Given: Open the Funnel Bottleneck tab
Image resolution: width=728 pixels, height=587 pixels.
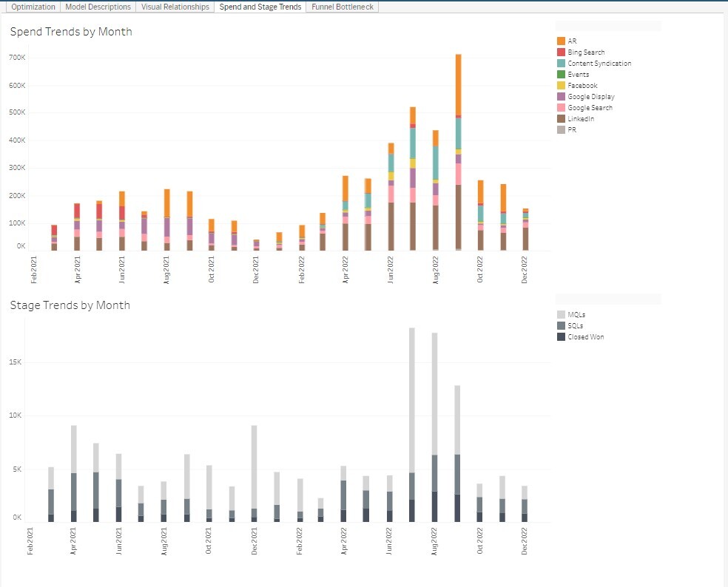Looking at the screenshot, I should 343,7.
